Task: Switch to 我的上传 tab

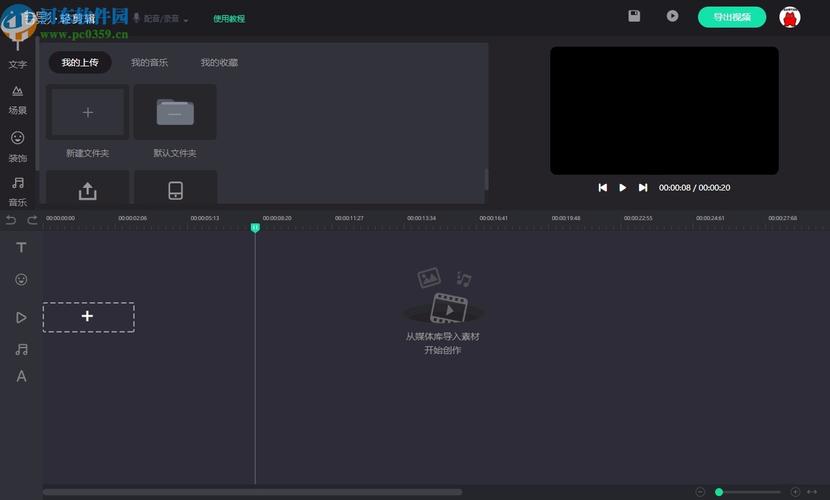Action: tap(80, 62)
